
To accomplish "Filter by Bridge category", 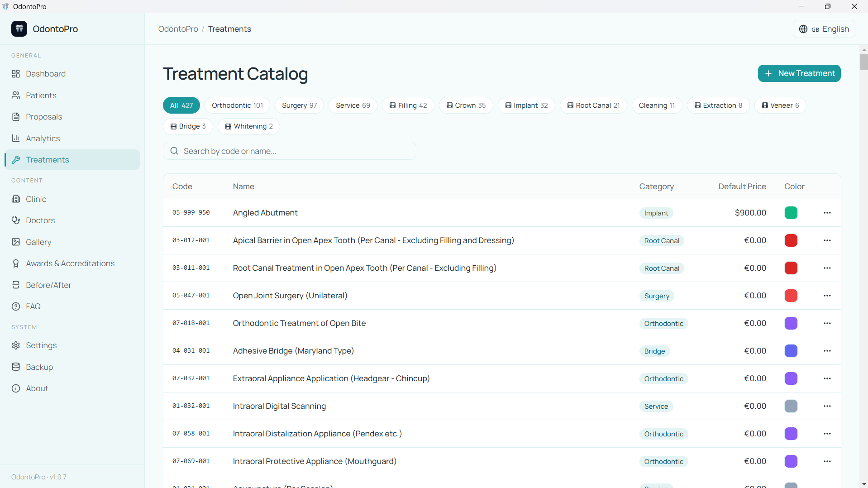I will [x=188, y=126].
